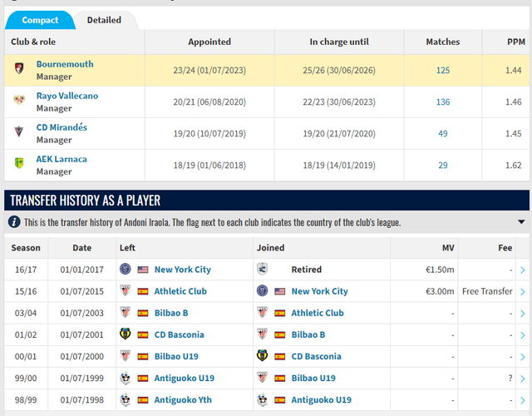Collapse the transfer history info note arrow
The width and height of the screenshot is (532, 416).
521,222
